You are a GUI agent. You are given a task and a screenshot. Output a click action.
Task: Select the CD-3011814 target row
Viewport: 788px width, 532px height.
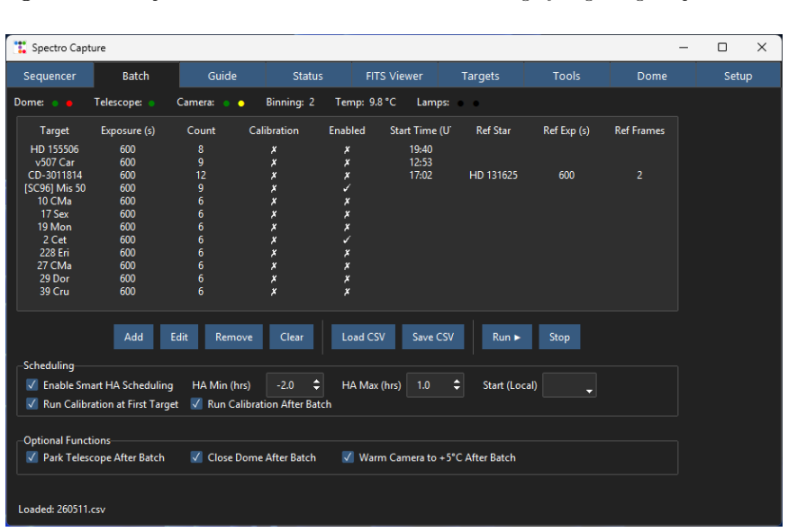click(348, 176)
